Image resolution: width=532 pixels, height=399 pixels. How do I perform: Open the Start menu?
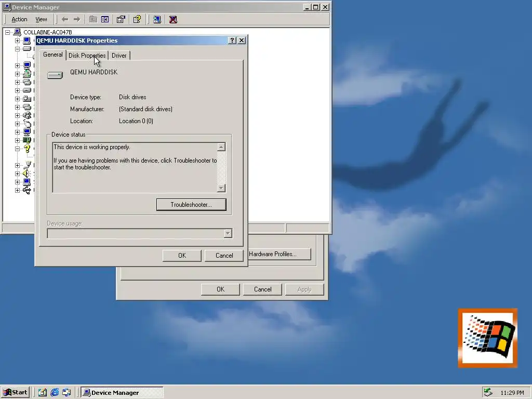15,393
